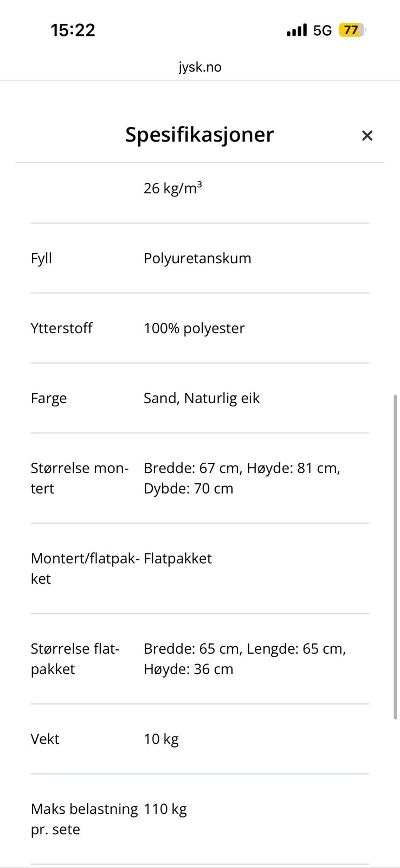Screen dimensions: 400x868
Task: Tap the Spesifikasjoner heading
Action: (199, 135)
